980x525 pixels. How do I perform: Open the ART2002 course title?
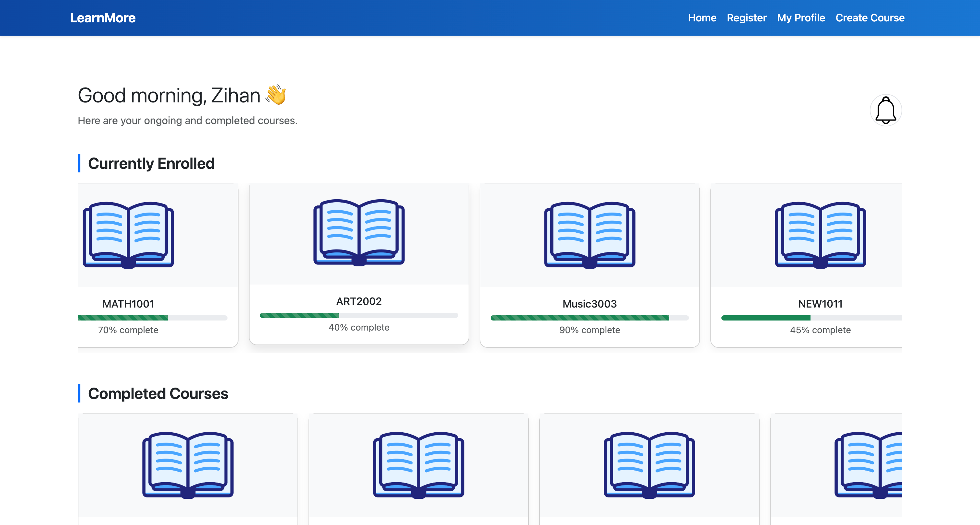[x=359, y=301]
